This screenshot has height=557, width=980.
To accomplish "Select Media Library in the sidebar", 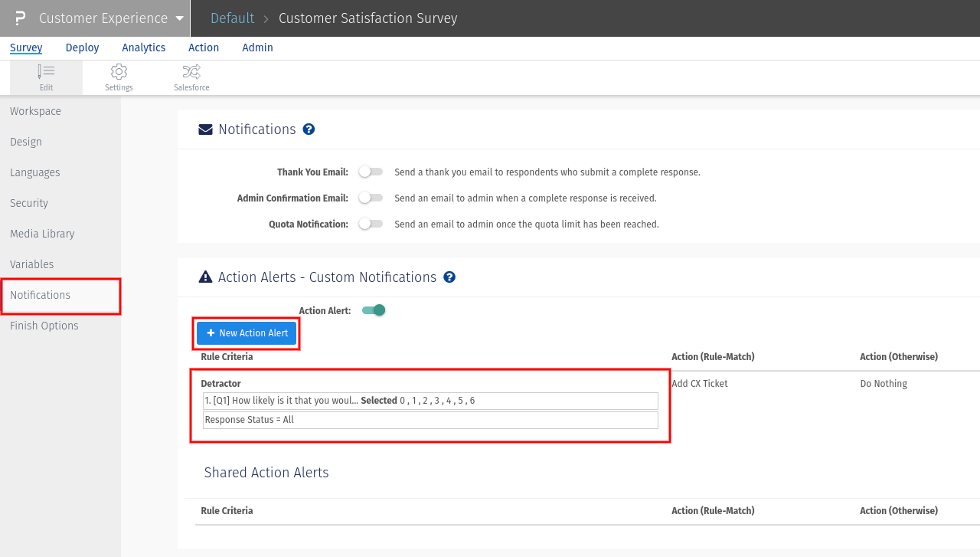I will [x=42, y=234].
